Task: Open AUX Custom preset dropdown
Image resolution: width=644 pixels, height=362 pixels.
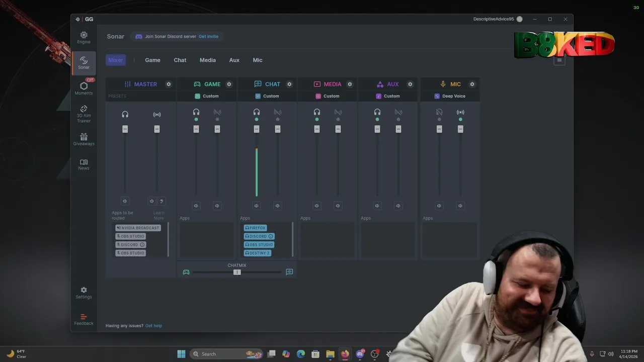Action: pyautogui.click(x=388, y=96)
